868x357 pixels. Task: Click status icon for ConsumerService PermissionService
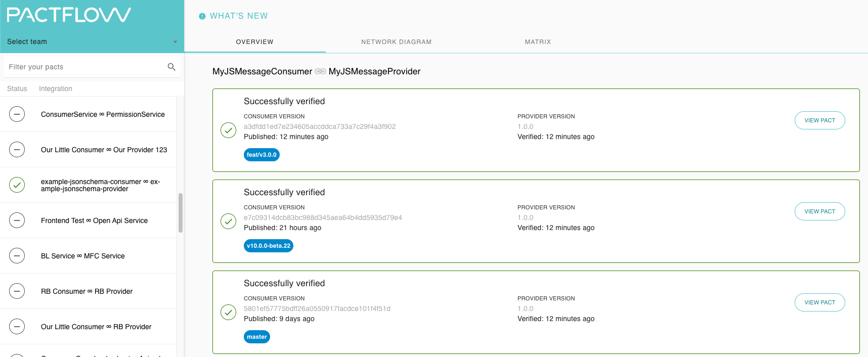point(17,114)
